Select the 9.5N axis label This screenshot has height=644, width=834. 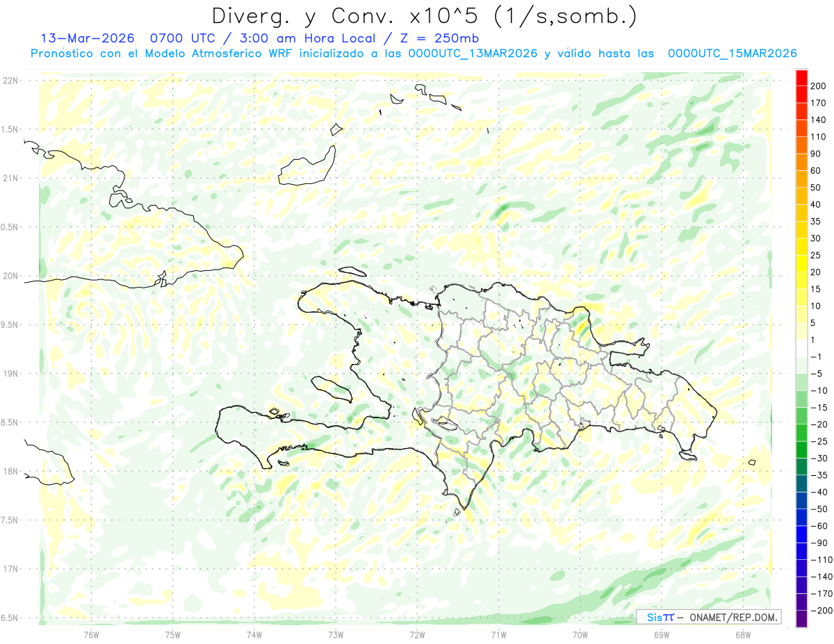[x=10, y=324]
